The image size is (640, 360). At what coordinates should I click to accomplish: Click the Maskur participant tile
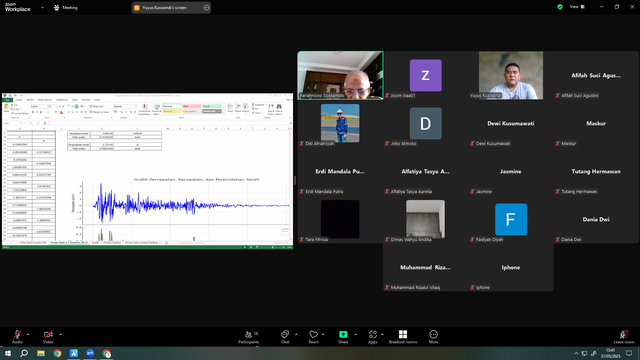(596, 123)
